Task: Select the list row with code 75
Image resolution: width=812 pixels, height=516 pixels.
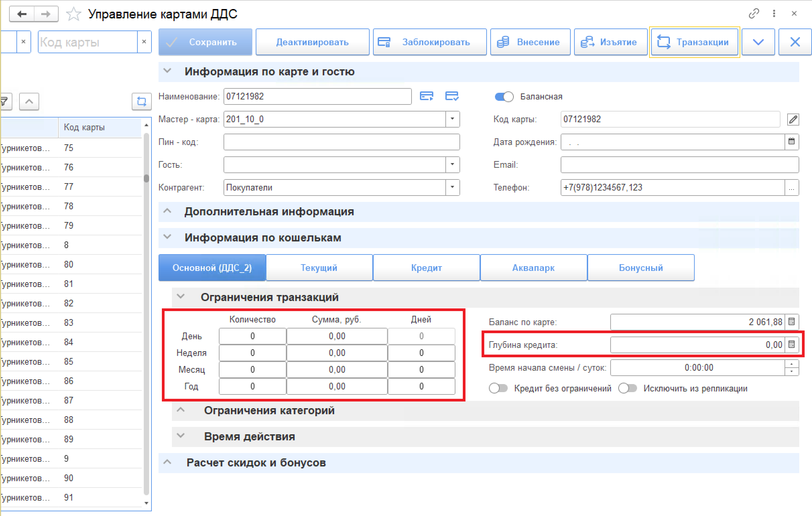Action: 71,148
